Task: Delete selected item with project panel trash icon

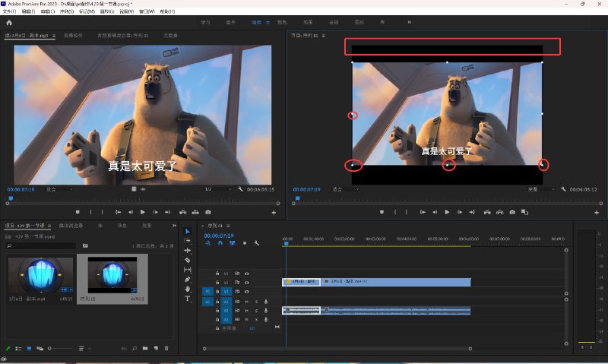Action: pos(166,348)
